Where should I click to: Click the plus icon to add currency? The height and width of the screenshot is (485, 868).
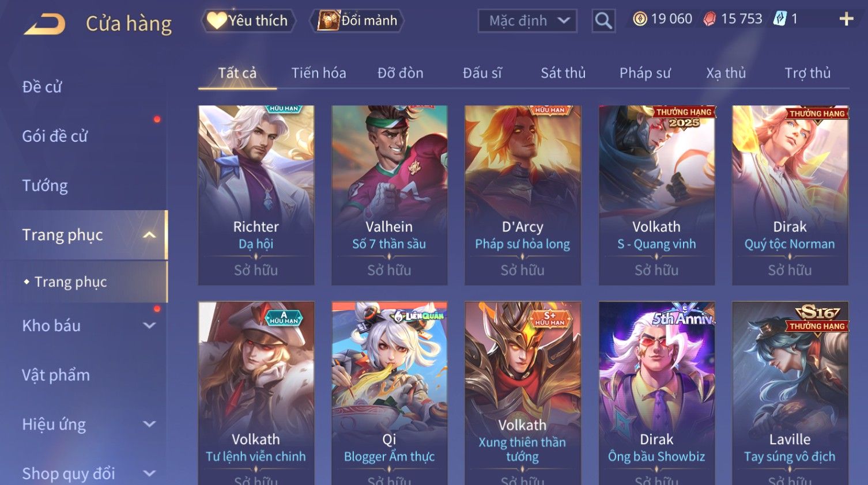point(846,19)
